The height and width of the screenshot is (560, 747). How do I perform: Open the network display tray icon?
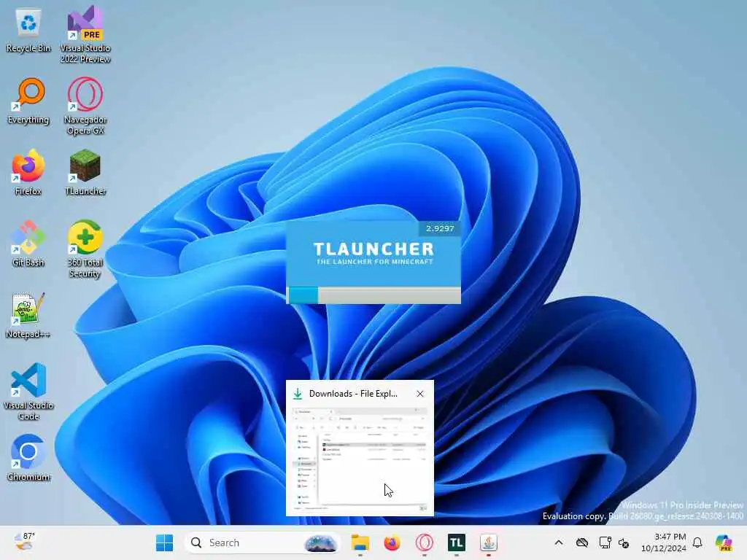click(605, 542)
